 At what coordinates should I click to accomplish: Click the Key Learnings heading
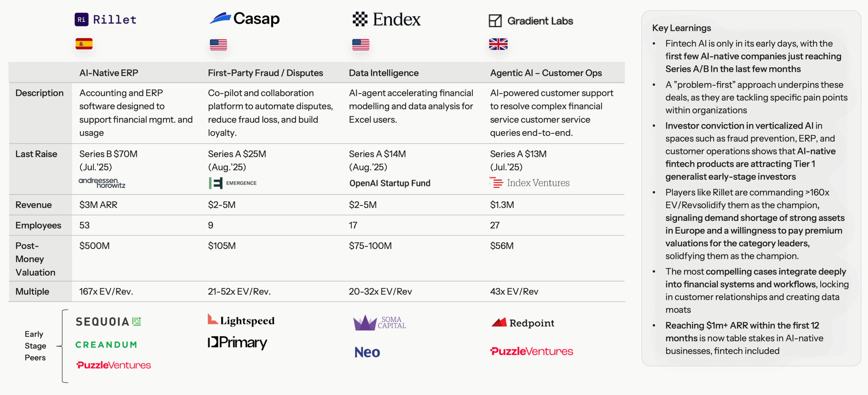pyautogui.click(x=682, y=28)
